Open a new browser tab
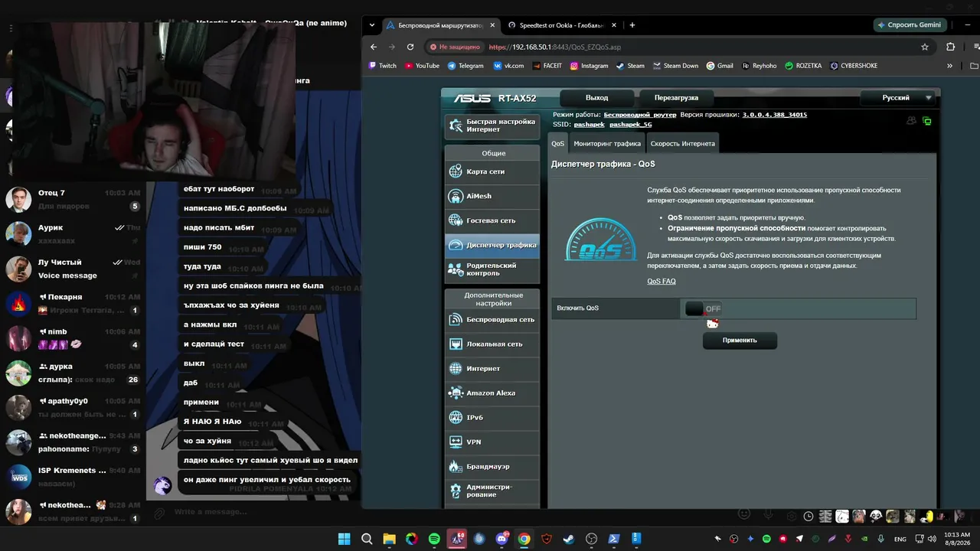The width and height of the screenshot is (980, 551). point(632,24)
